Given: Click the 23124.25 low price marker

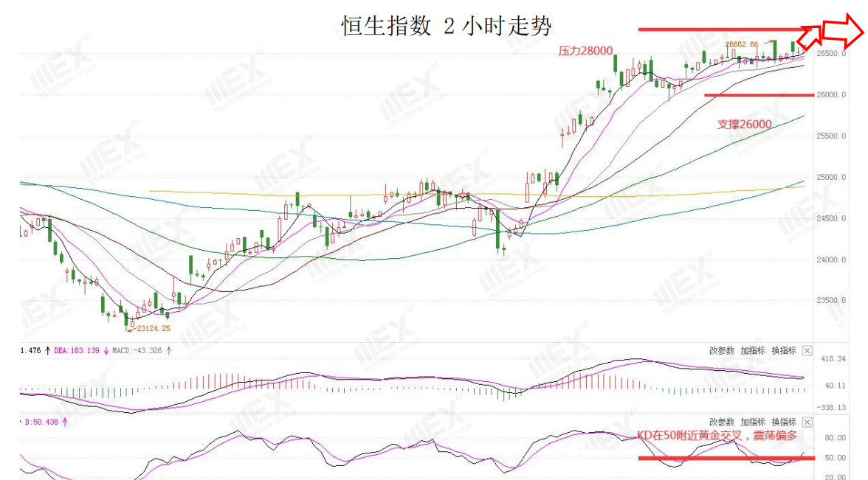Looking at the screenshot, I should pyautogui.click(x=153, y=329).
